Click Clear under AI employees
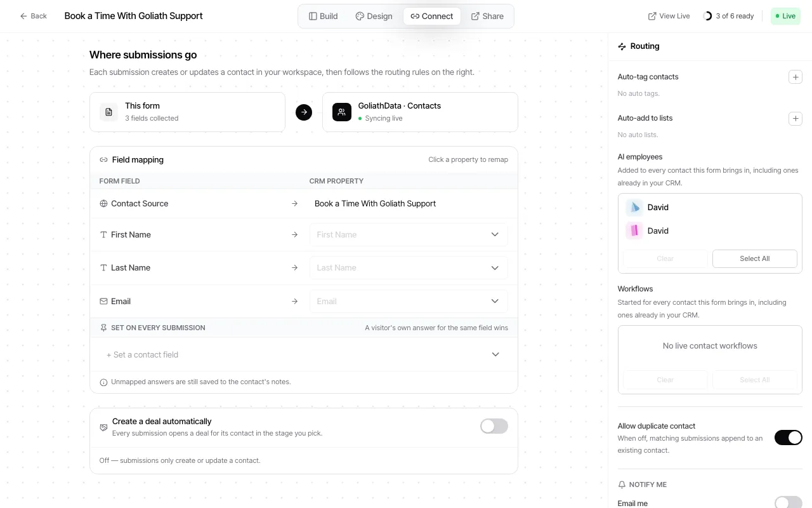Viewport: 812px width, 508px height. pyautogui.click(x=665, y=258)
